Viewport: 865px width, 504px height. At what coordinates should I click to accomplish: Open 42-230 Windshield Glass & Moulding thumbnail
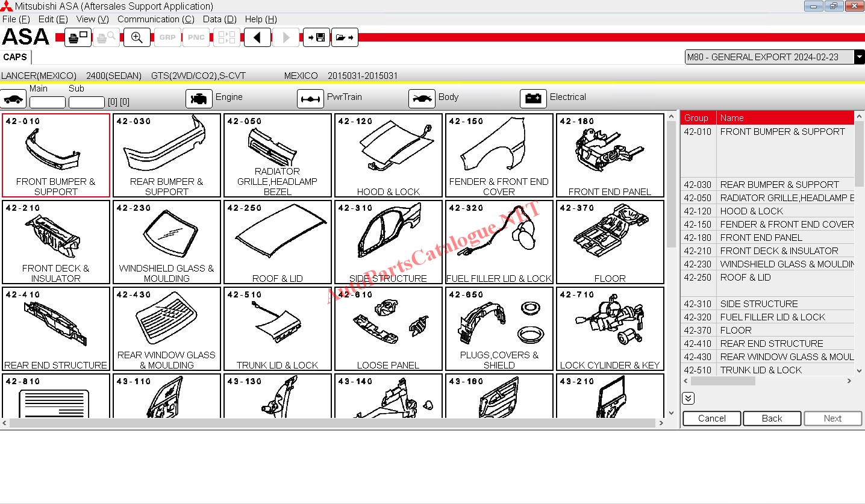point(167,242)
